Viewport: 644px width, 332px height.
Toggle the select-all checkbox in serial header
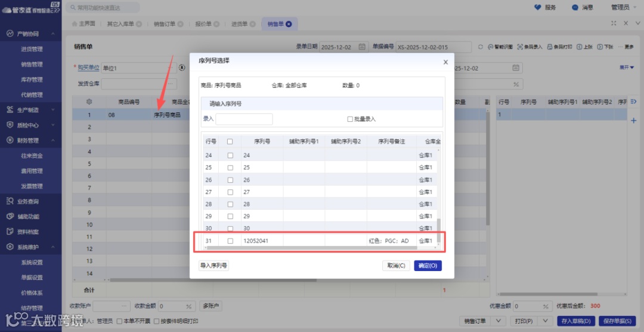(x=230, y=142)
